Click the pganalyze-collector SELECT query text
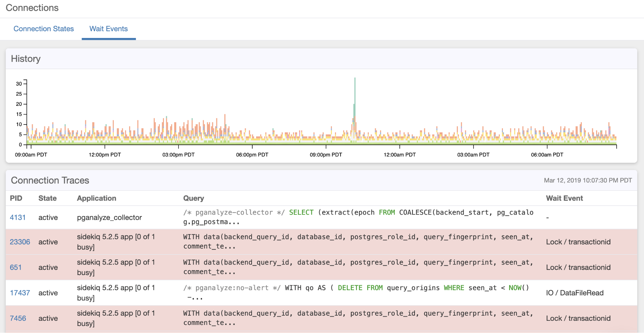644x333 pixels. [x=358, y=217]
